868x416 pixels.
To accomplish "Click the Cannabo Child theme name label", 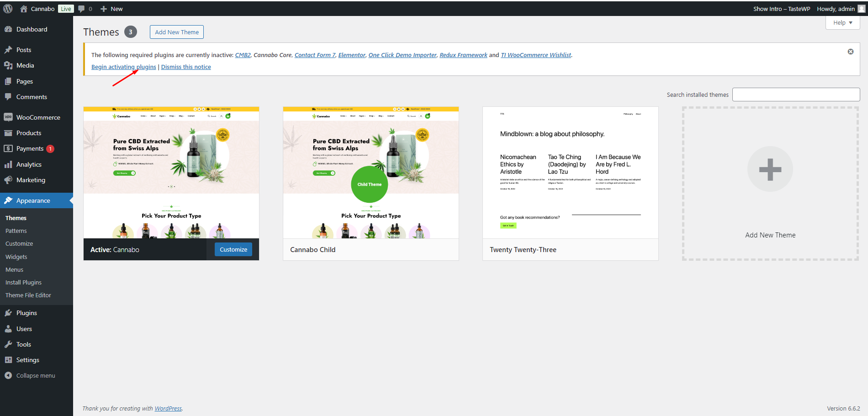I will [x=313, y=250].
